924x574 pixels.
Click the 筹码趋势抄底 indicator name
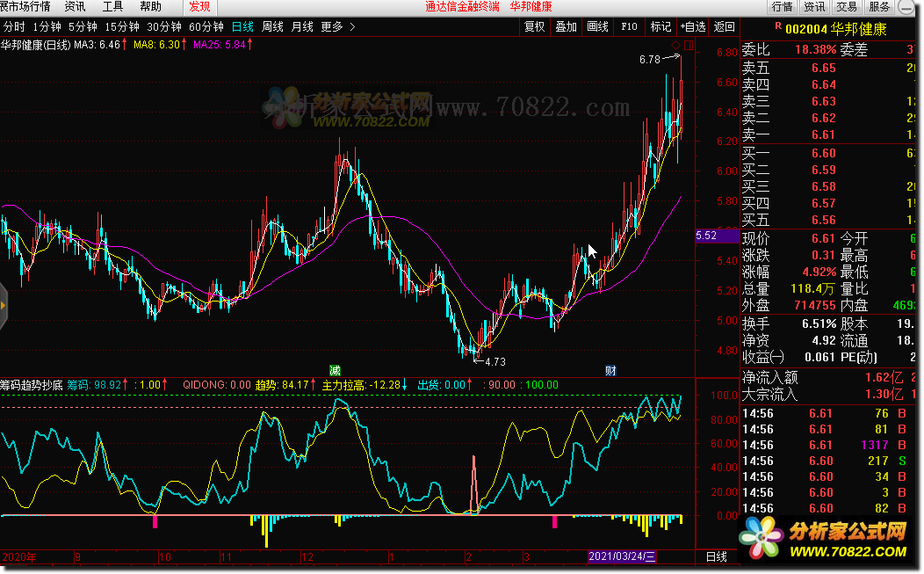click(32, 385)
